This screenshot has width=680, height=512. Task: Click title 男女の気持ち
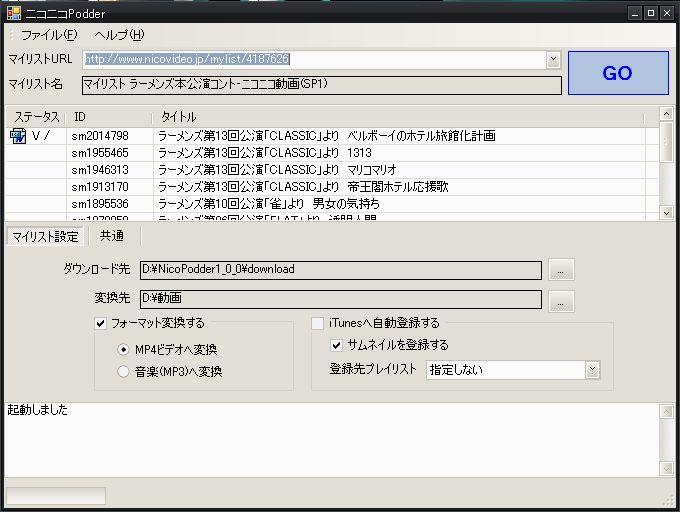coord(346,204)
